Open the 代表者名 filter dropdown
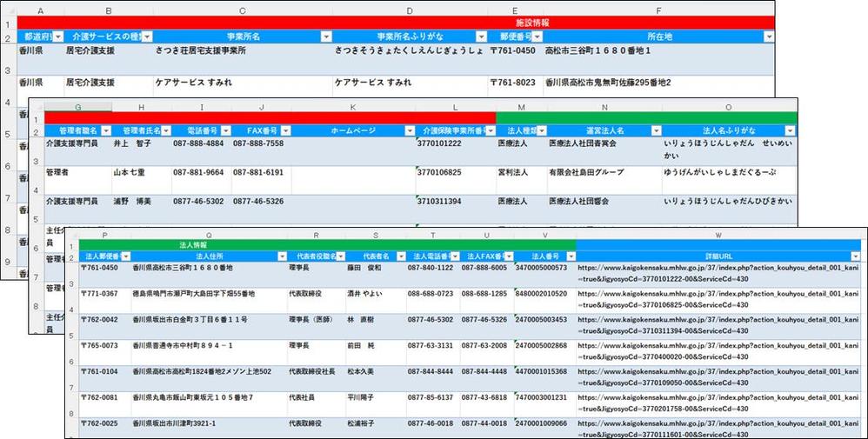This screenshot has width=868, height=439. 400,256
